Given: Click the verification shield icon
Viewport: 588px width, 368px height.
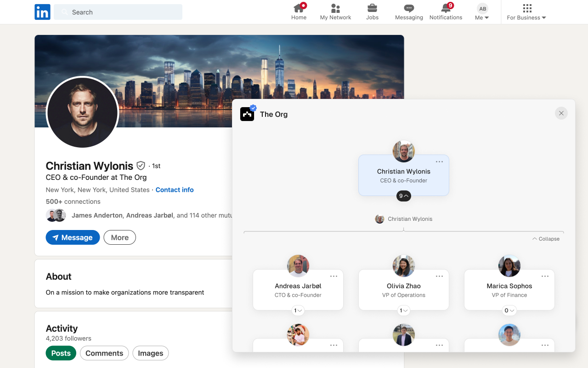Looking at the screenshot, I should [141, 166].
